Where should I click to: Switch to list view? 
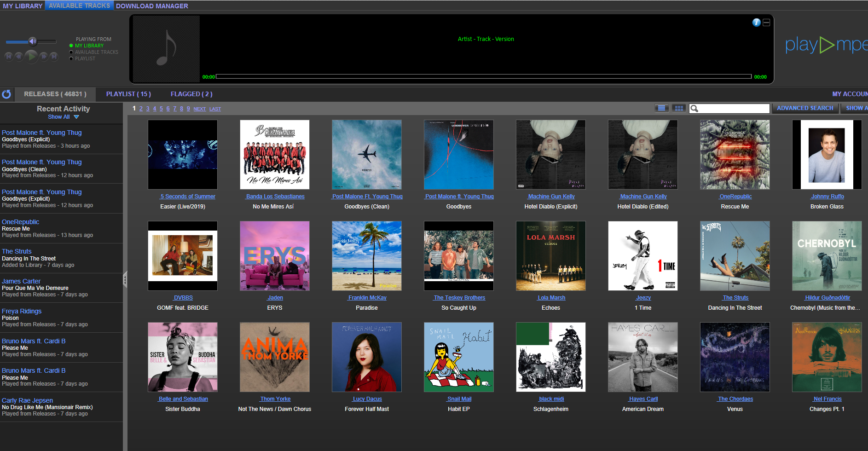point(661,108)
